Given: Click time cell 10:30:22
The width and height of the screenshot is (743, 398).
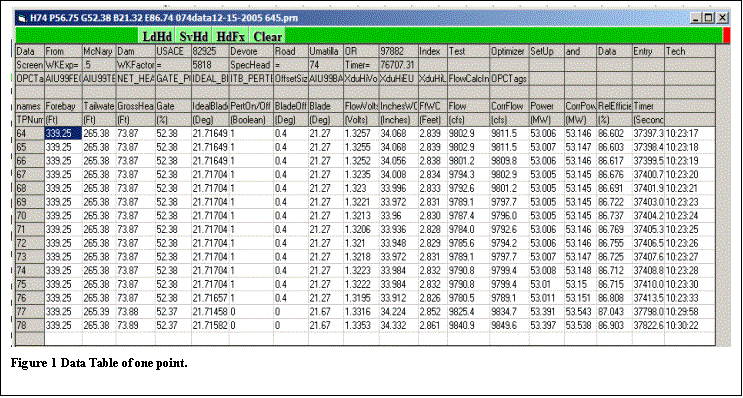Looking at the screenshot, I should 690,325.
